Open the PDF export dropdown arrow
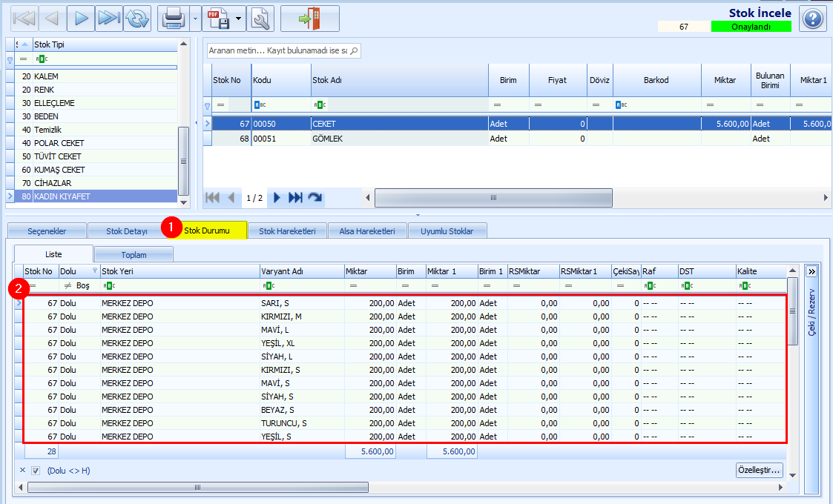Viewport: 833px width, 504px height. (x=239, y=19)
